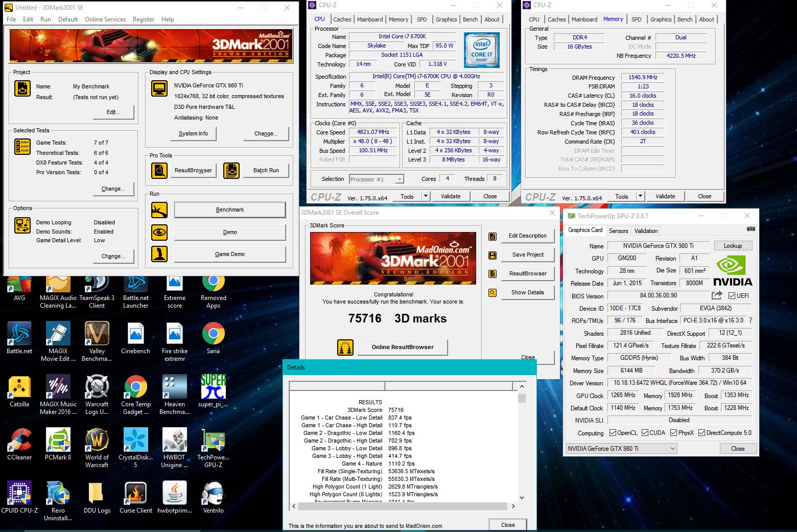The width and height of the screenshot is (797, 532).
Task: Open the Default menu in 3DMark2001
Action: tap(68, 19)
